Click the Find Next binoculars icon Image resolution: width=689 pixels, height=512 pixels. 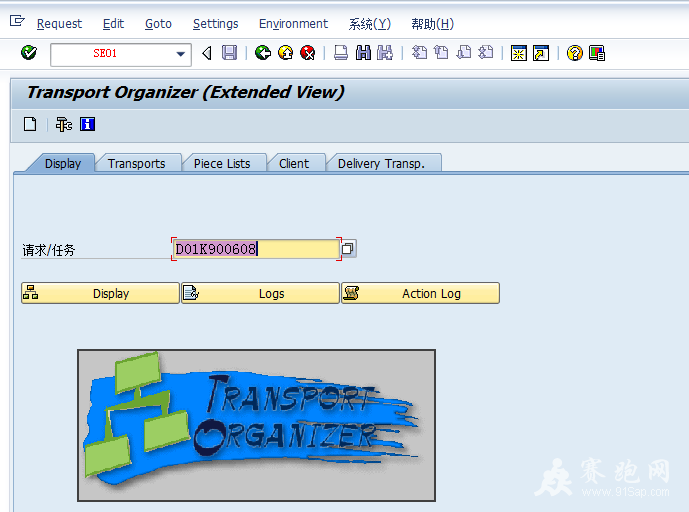[385, 53]
